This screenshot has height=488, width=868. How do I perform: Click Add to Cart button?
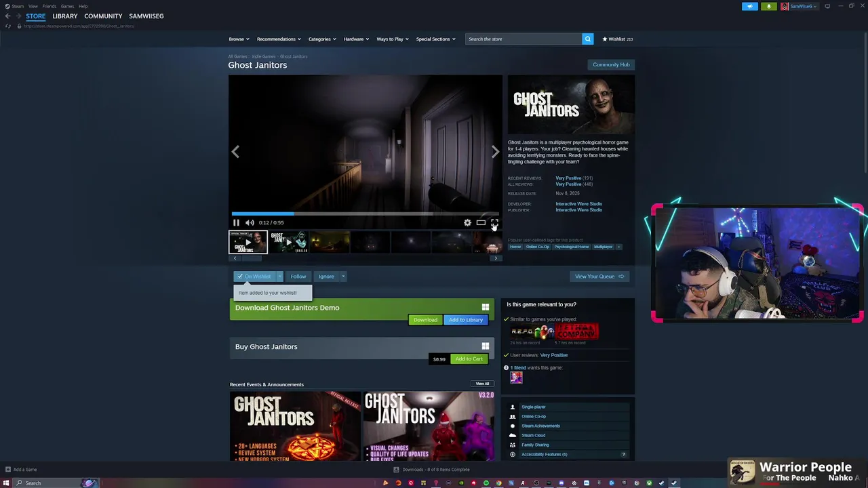coord(469,359)
